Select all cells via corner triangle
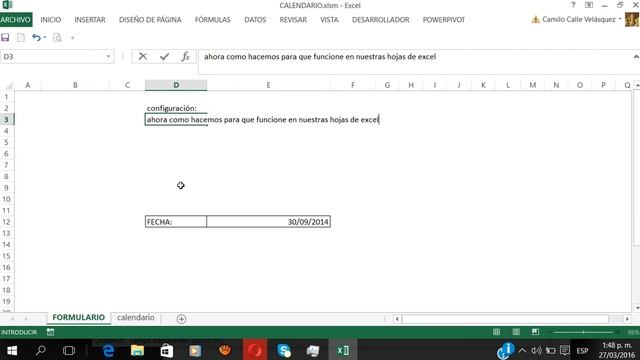The height and width of the screenshot is (360, 640). [x=8, y=85]
